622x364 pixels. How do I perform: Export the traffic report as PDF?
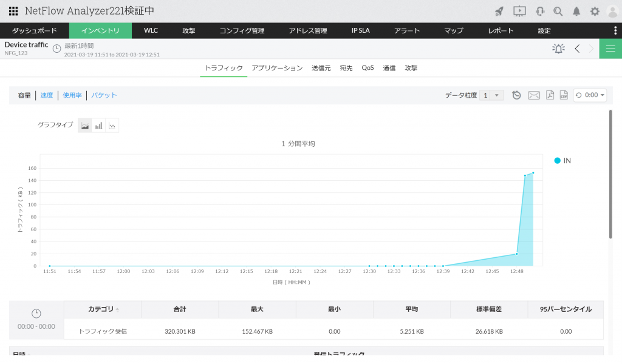549,95
